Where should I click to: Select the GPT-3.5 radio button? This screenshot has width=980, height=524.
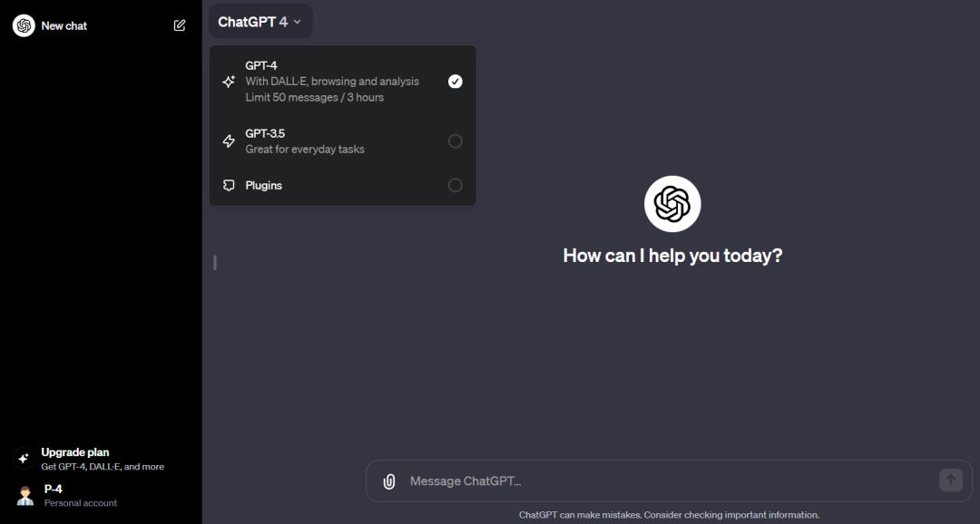pos(455,141)
